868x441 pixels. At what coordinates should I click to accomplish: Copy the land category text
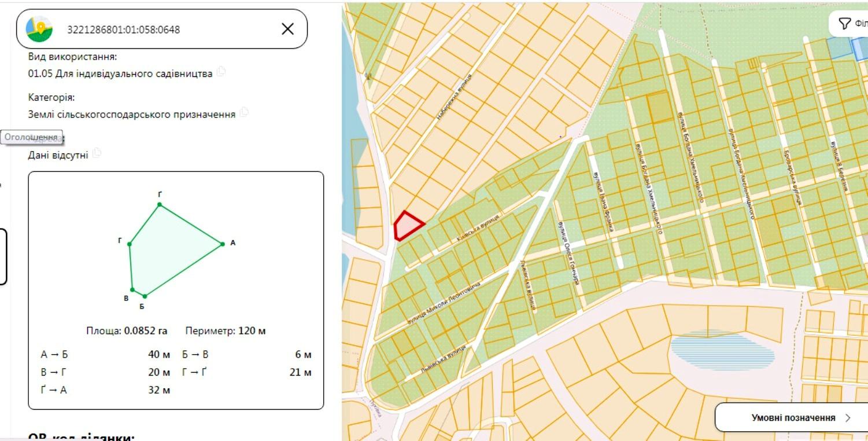coord(244,112)
